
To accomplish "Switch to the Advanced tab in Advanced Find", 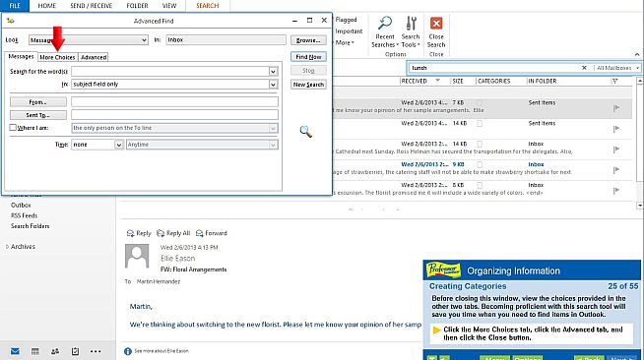I will pyautogui.click(x=94, y=57).
